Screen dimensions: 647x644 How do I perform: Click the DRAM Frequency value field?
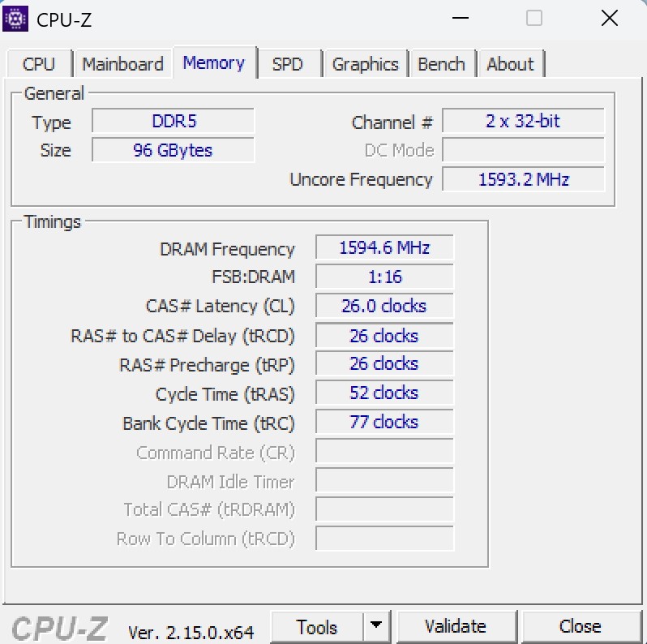383,248
